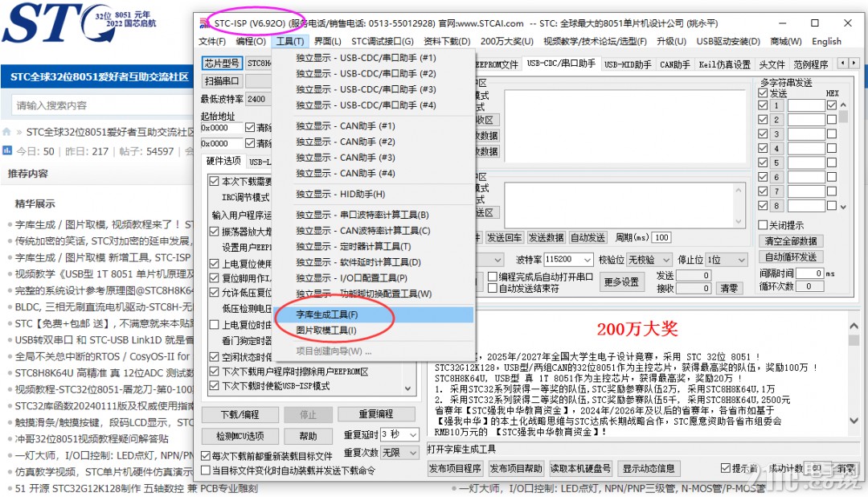Switch to the 范例程序 tab
The width and height of the screenshot is (868, 497).
[x=811, y=64]
